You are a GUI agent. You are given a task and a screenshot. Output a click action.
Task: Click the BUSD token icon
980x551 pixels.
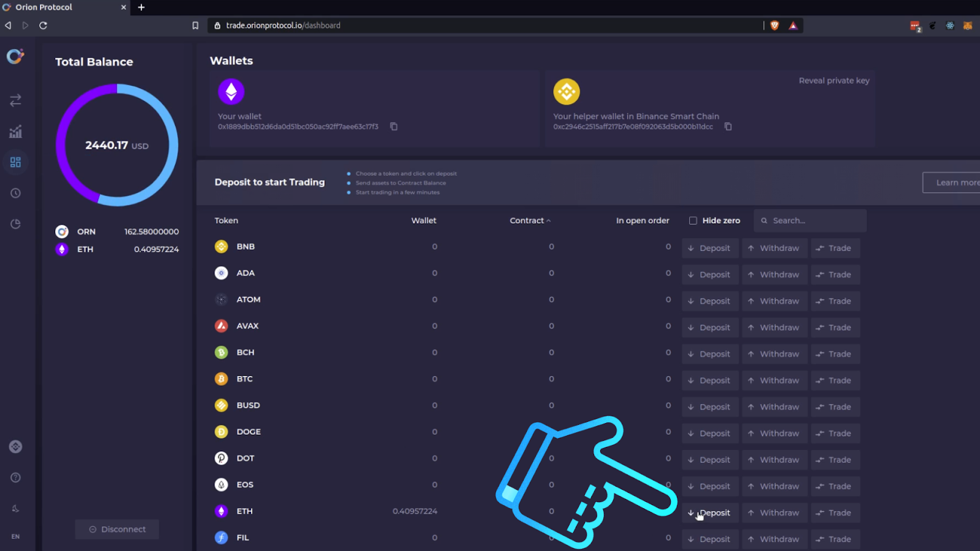tap(221, 405)
